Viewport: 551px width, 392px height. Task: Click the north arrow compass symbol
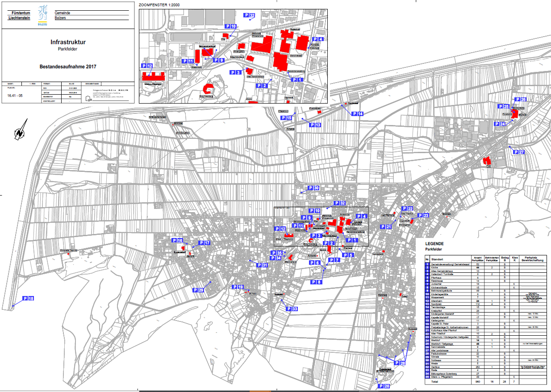click(21, 130)
